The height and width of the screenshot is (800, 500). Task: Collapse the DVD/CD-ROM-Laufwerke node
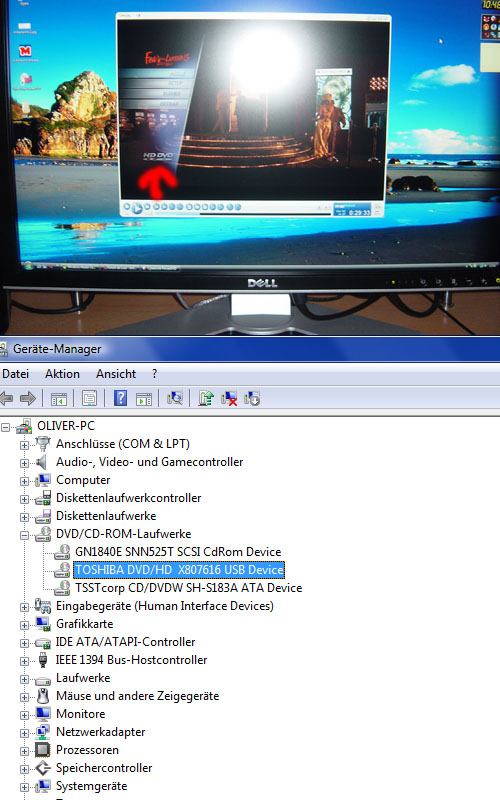(24, 535)
